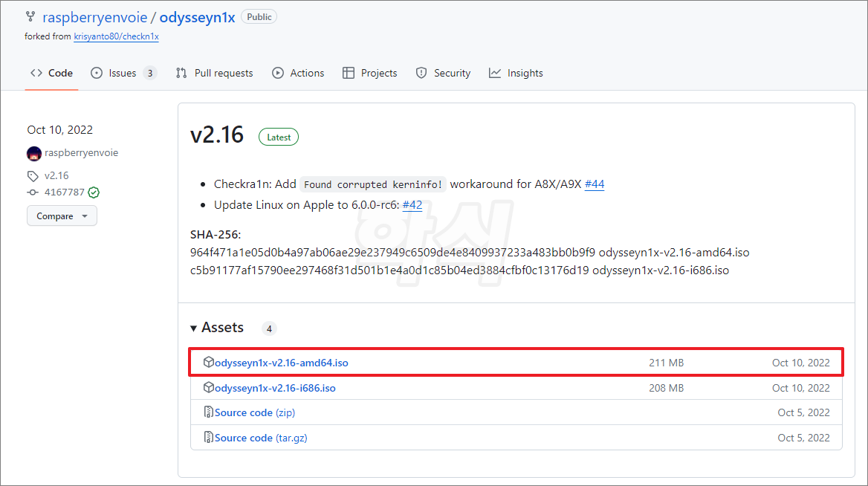Click the date in the amd64 ISO row

[x=800, y=363]
